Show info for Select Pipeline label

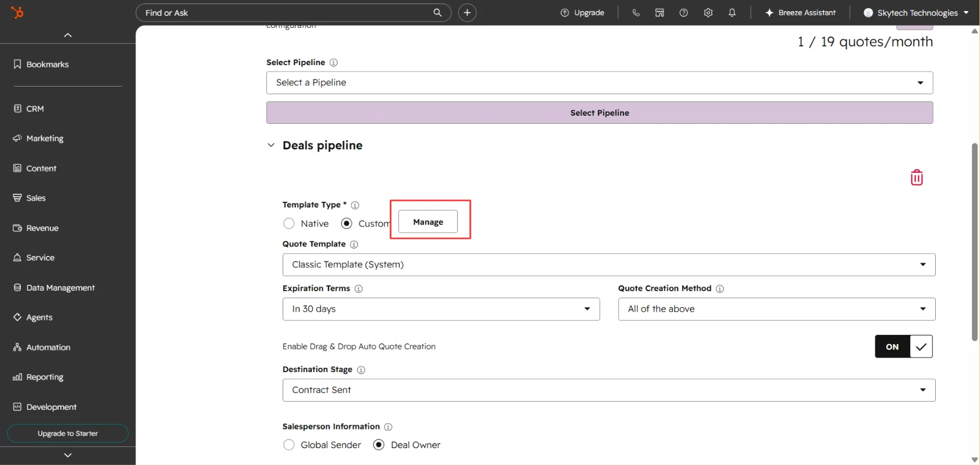(333, 63)
